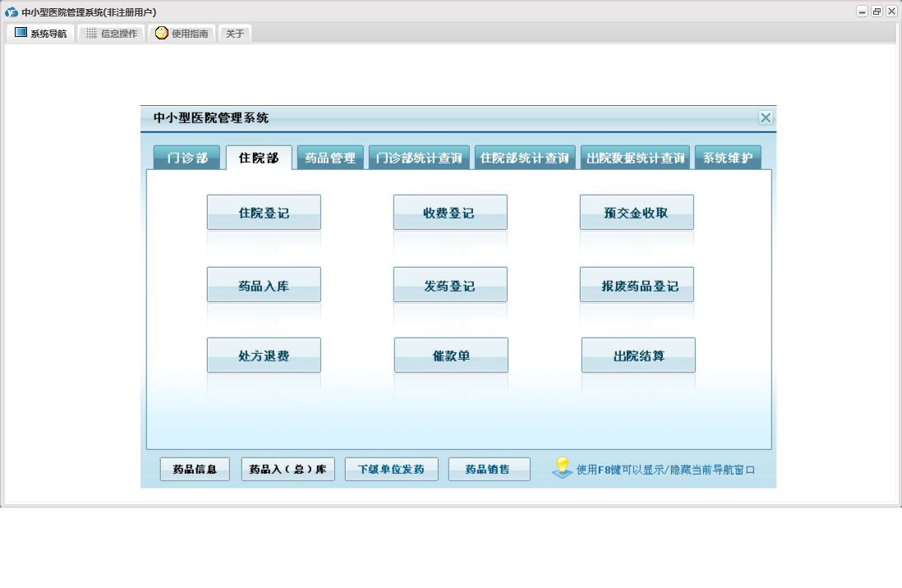The width and height of the screenshot is (902, 588).
Task: Select the 出院结算 button
Action: pyautogui.click(x=638, y=356)
